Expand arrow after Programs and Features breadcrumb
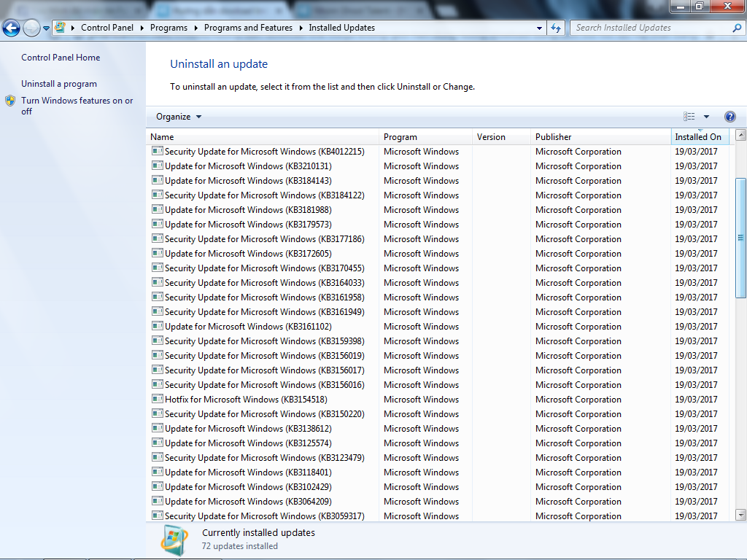 [x=301, y=28]
